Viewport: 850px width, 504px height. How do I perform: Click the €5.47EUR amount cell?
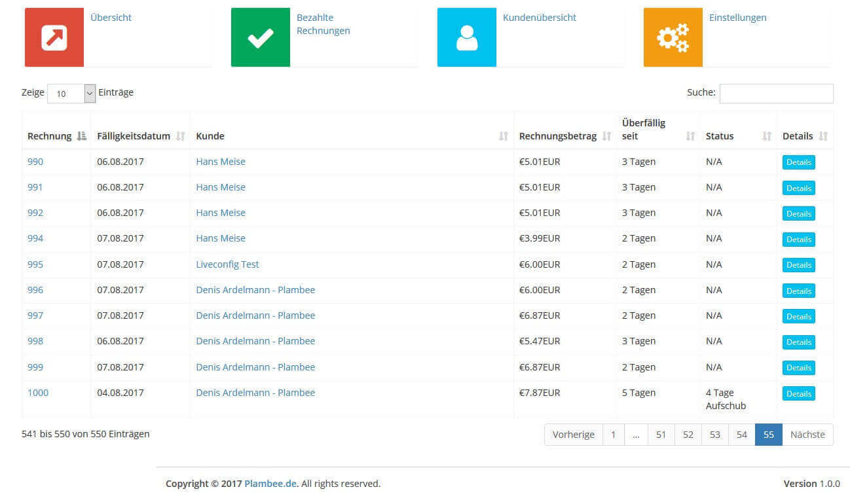coord(540,341)
